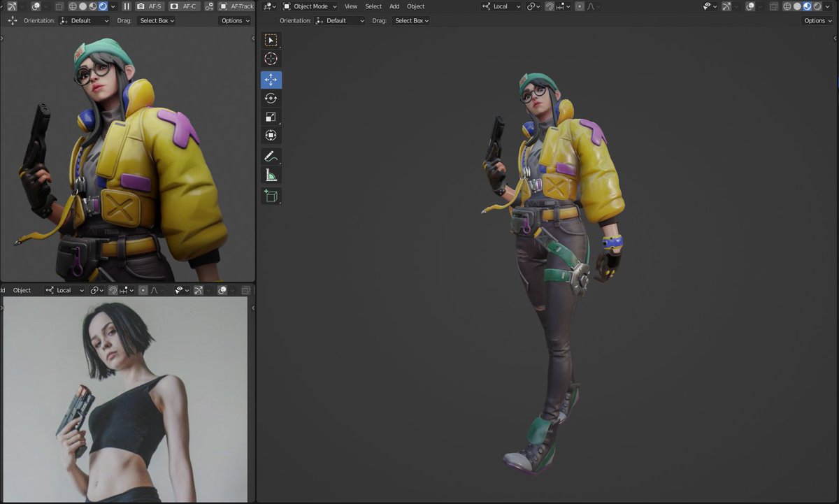Set top-left viewport to rendered shading

coord(102,6)
